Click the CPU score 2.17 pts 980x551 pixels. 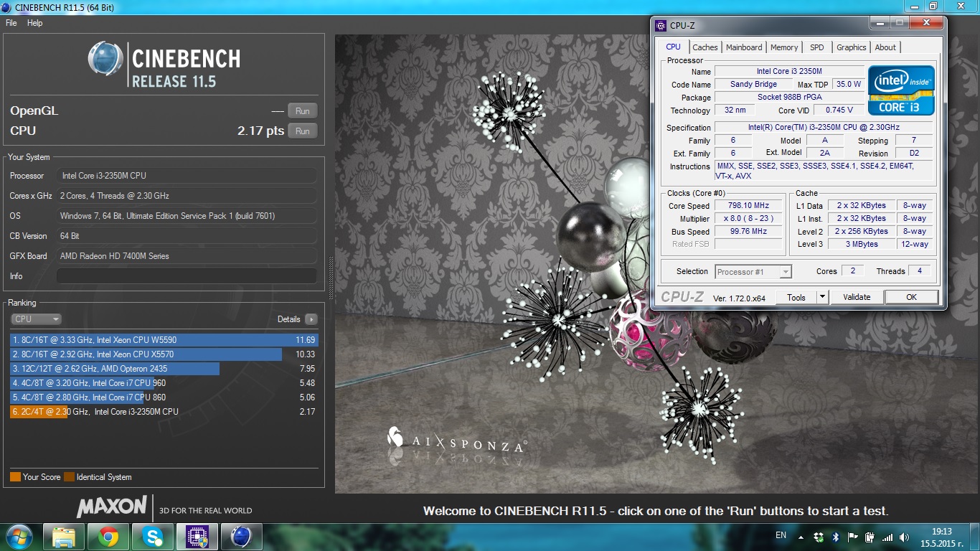click(x=260, y=131)
